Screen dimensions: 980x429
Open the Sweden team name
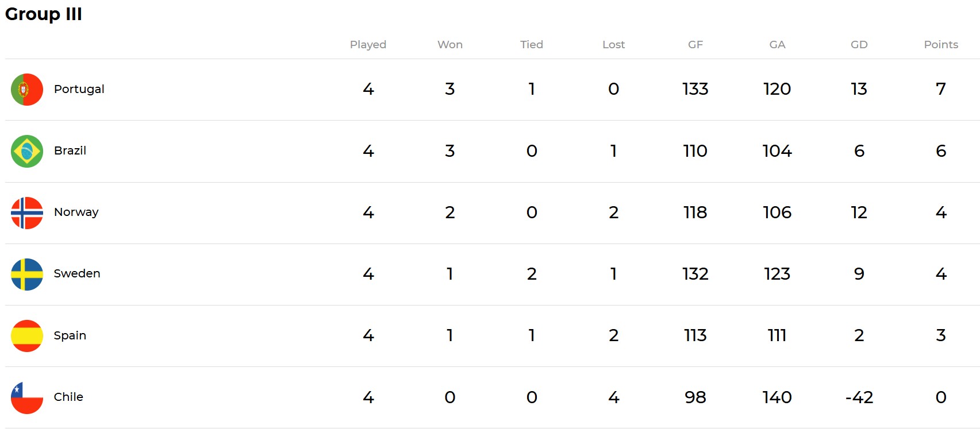[x=77, y=273]
